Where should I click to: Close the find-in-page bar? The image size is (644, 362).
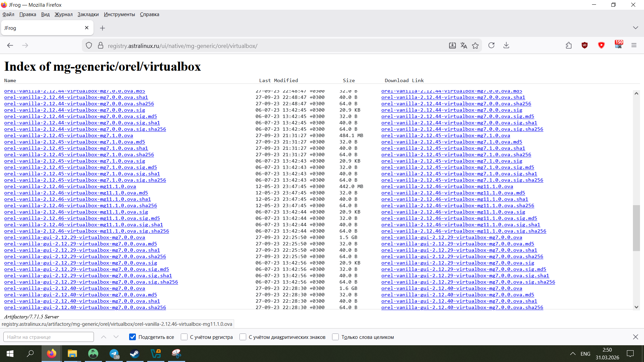(636, 337)
